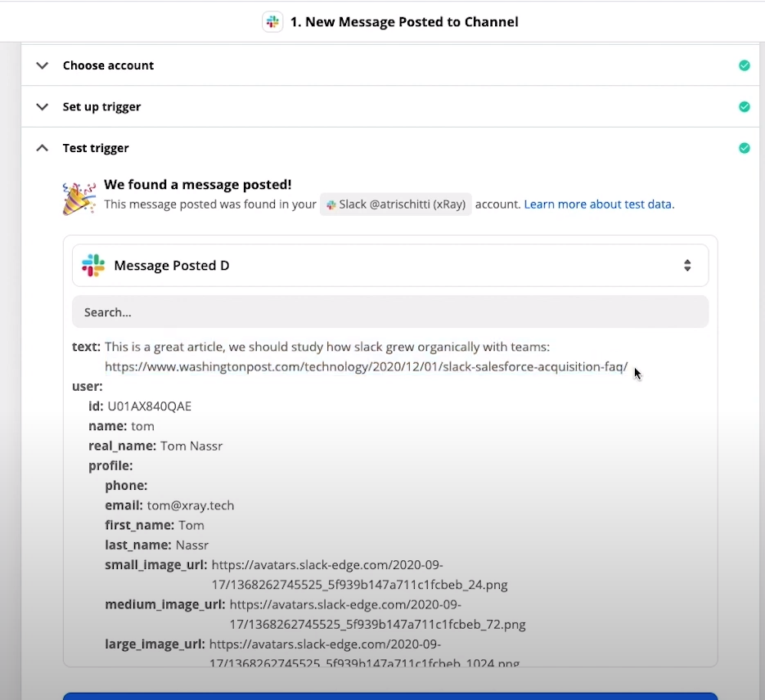Open the Learn more about test data link
This screenshot has width=765, height=700.
599,204
